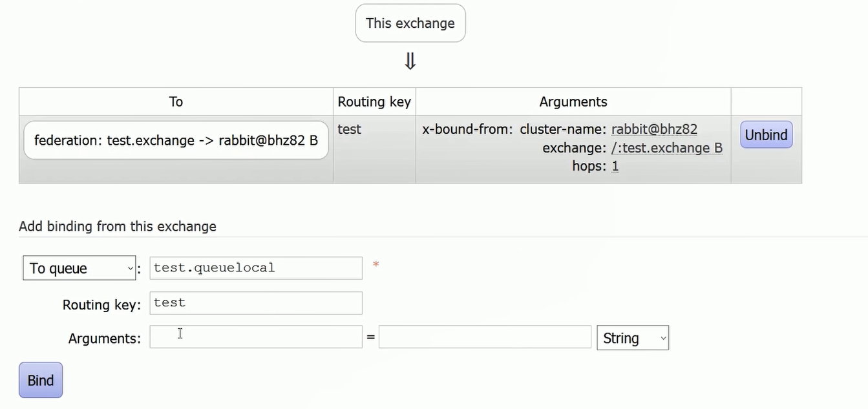Click the red required asterisk

tap(376, 265)
